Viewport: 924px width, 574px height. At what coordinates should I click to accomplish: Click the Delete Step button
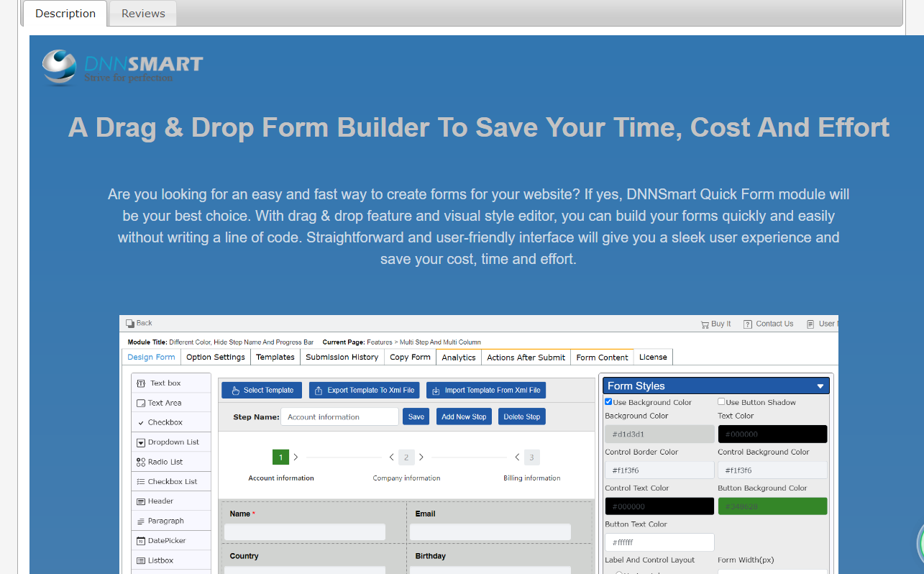pos(522,416)
